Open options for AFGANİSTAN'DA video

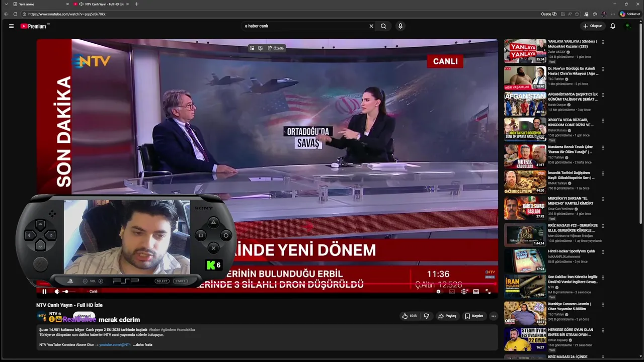603,95
